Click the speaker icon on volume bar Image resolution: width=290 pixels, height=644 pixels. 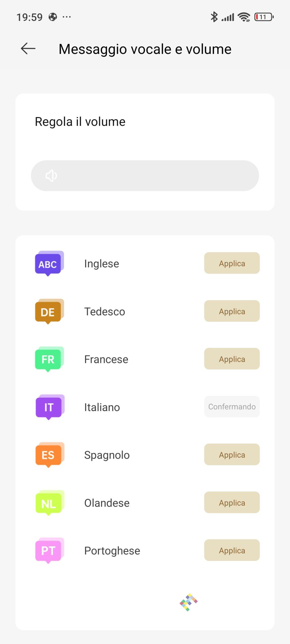pos(51,176)
